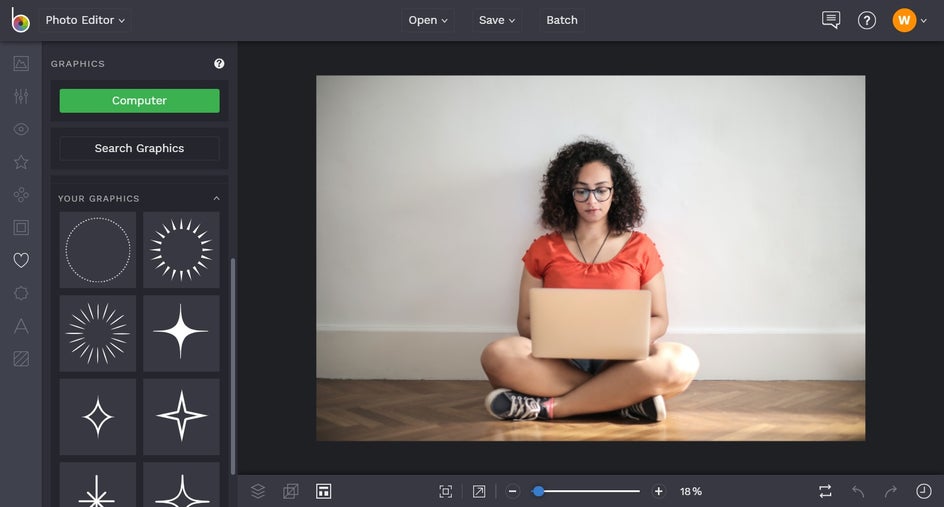Click the zoom out minus button
Screen dimensions: 944x507
pos(512,491)
